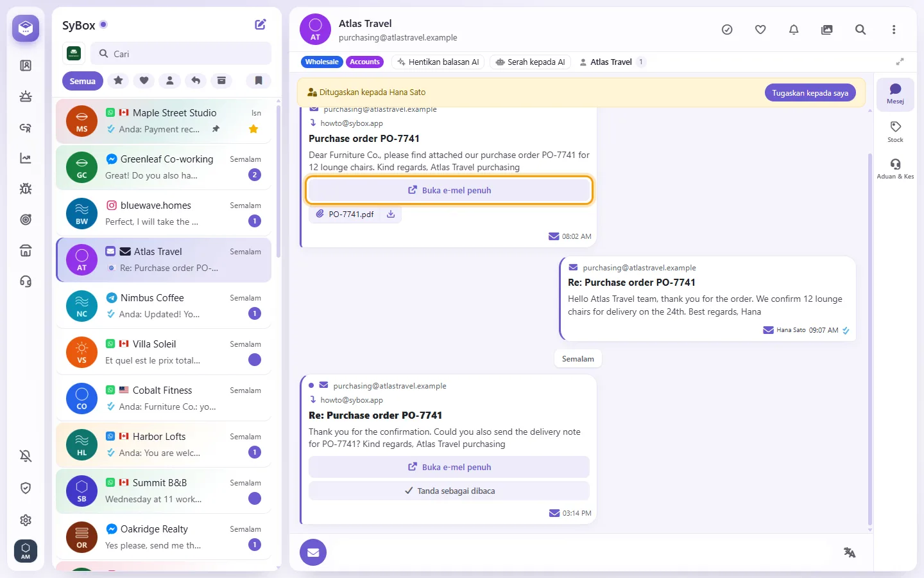The image size is (924, 578).
Task: Open the store icon in the left sidebar
Action: 26,250
